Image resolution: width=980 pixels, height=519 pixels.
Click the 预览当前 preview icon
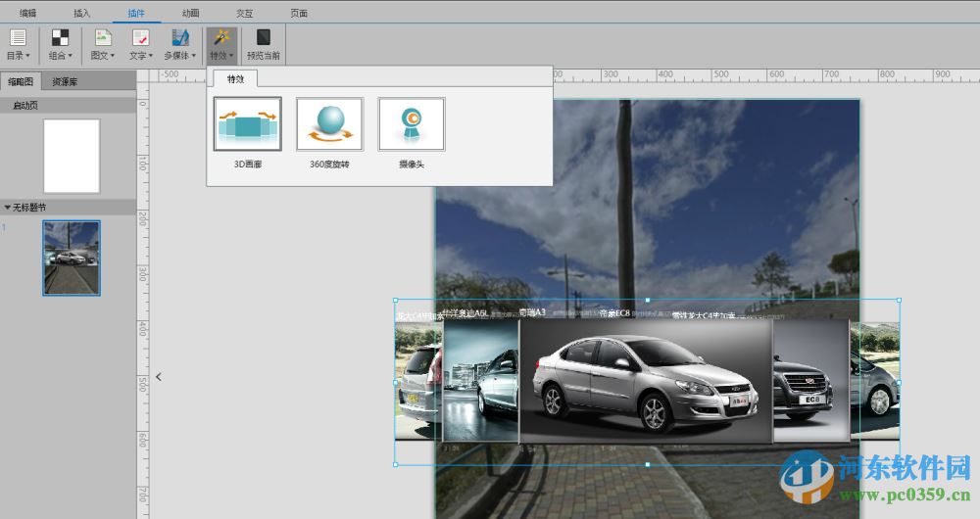point(263,38)
